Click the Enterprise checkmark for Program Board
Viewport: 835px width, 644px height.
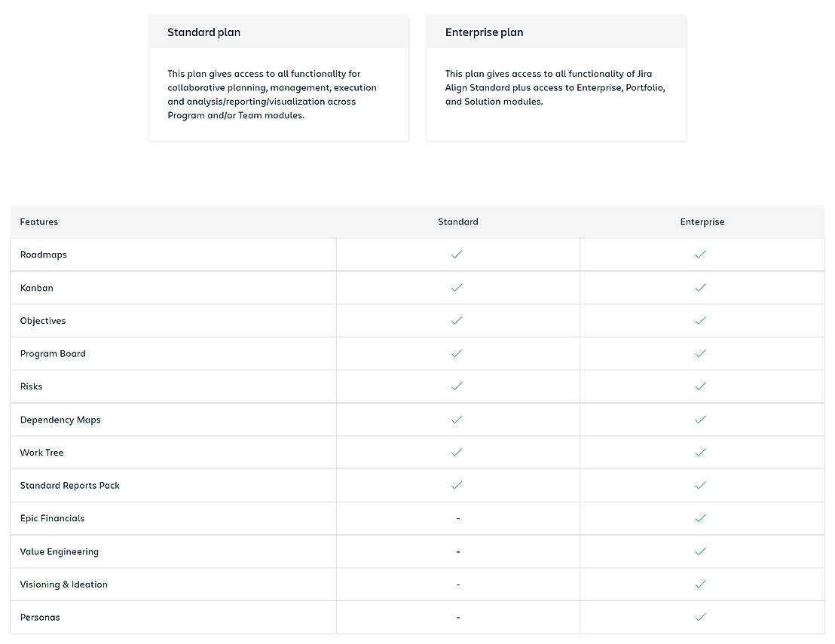click(x=701, y=353)
